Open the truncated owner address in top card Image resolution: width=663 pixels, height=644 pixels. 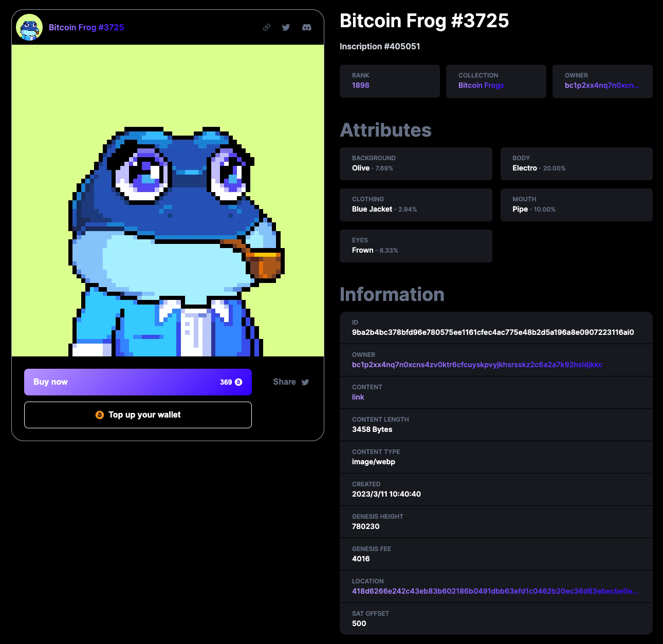coord(602,85)
